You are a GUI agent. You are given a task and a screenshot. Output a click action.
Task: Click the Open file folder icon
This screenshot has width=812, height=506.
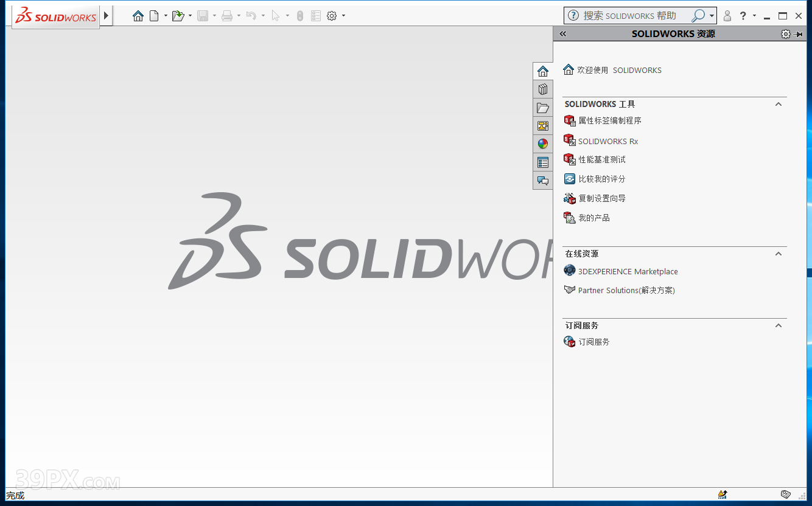click(178, 16)
